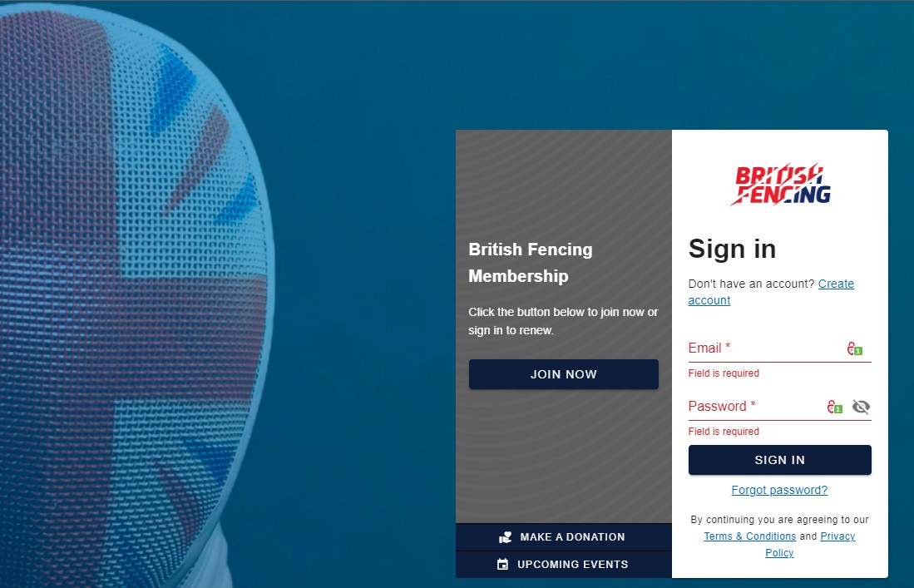Toggle password visibility eye icon

tap(861, 407)
